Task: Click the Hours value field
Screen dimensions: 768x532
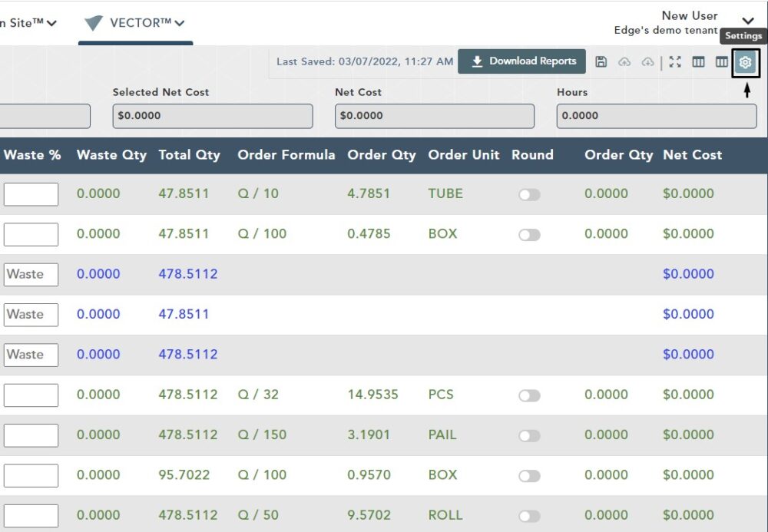Action: coord(656,116)
